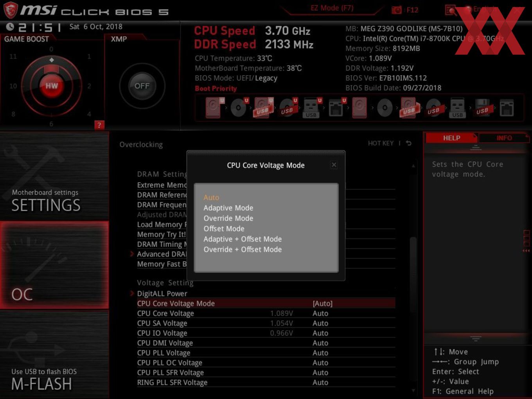Set Game Boost dial to position 2
The image size is (532, 399).
pyautogui.click(x=89, y=86)
